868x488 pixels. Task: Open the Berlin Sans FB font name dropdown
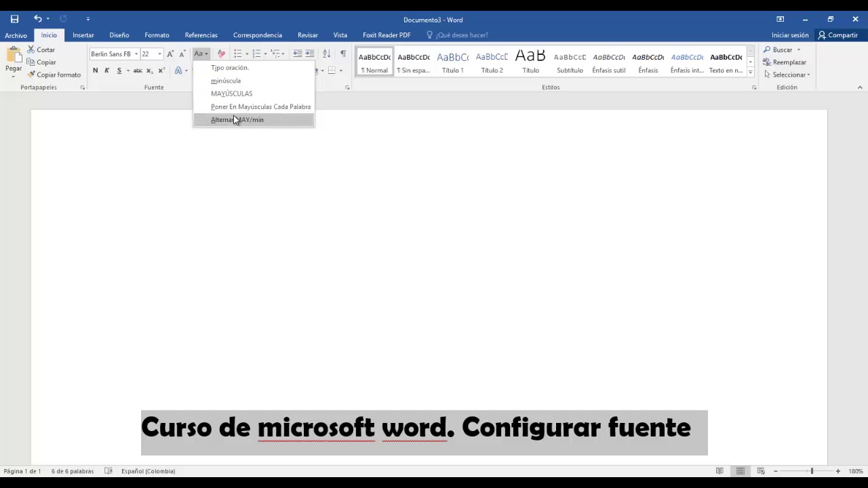(136, 54)
